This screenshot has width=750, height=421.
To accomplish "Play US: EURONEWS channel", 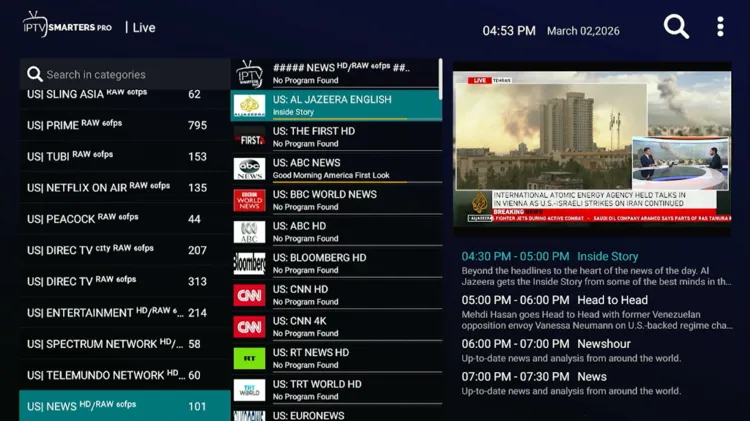I will [x=336, y=414].
